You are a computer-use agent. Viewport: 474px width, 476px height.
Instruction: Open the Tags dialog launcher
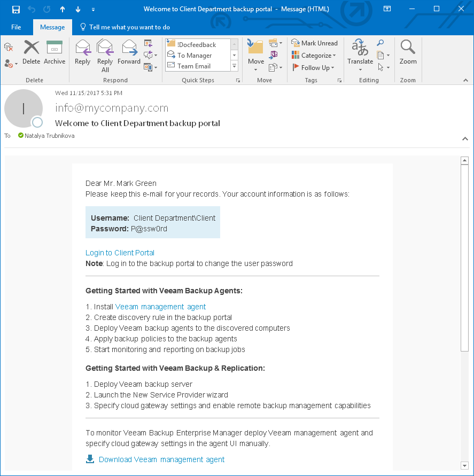tap(339, 81)
